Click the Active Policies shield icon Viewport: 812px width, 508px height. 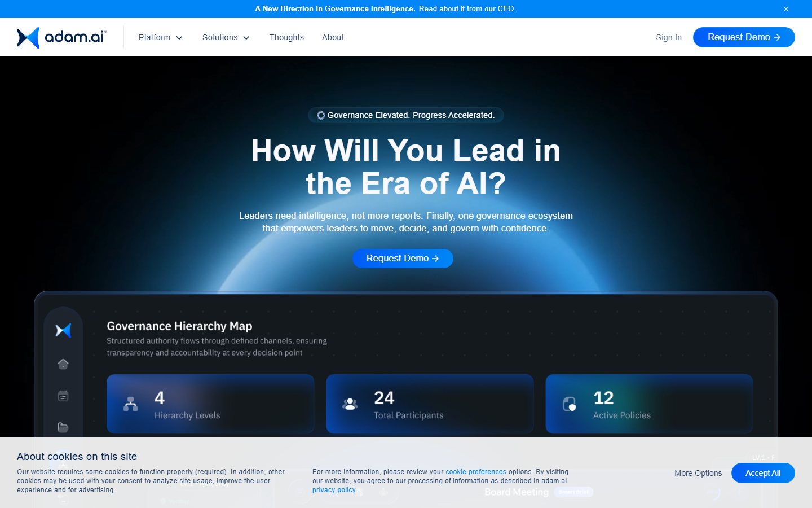pos(570,404)
